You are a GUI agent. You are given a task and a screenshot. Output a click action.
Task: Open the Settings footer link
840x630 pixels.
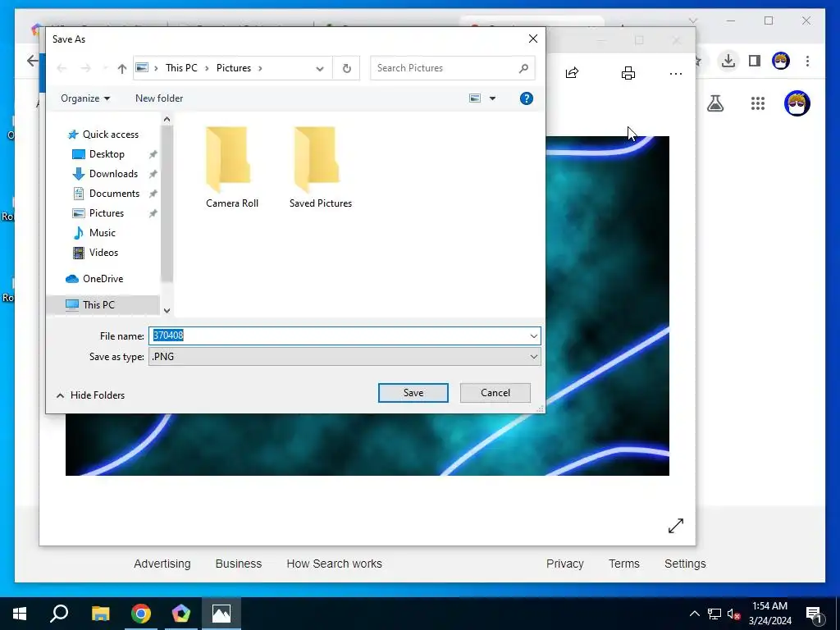[x=685, y=564]
